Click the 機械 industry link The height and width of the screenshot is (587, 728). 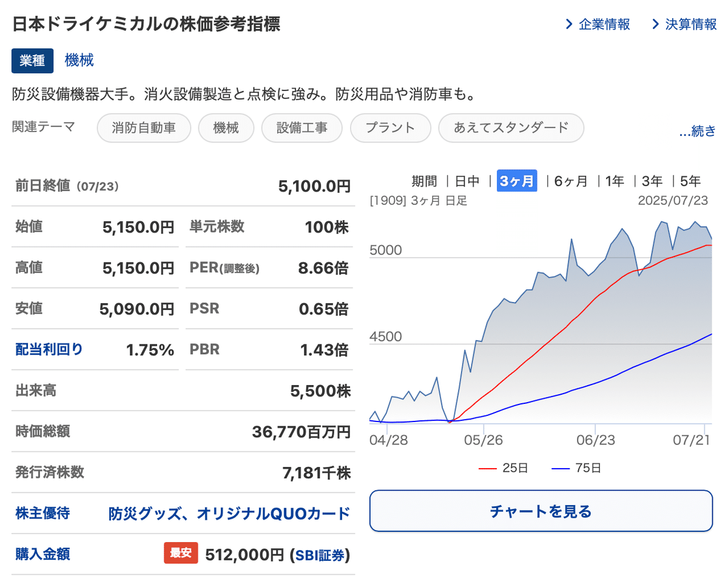(x=79, y=61)
